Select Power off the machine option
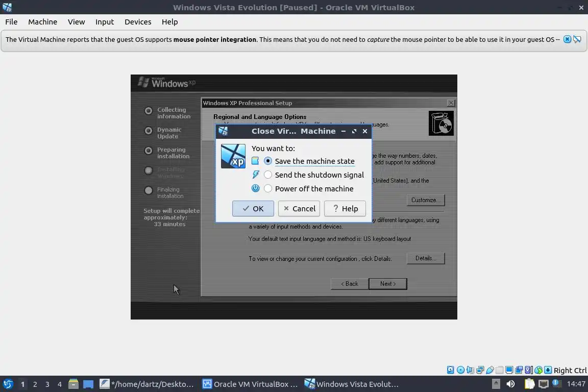This screenshot has width=588, height=392. (x=308, y=189)
